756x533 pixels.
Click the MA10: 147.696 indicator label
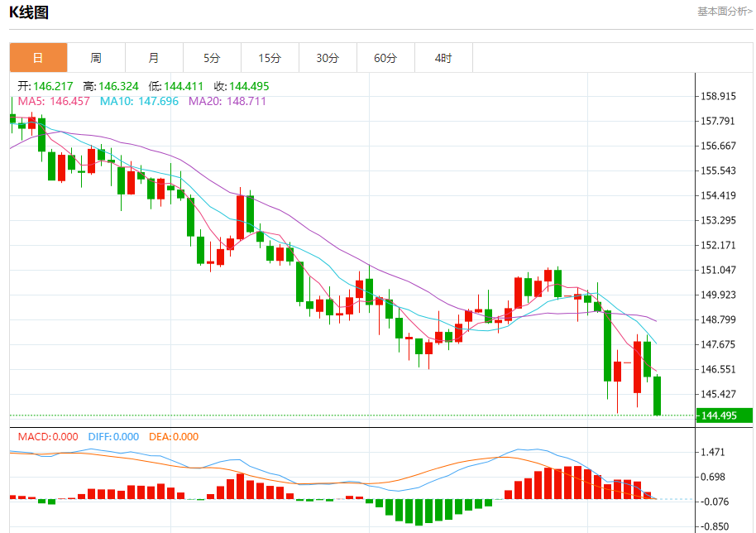[x=139, y=101]
